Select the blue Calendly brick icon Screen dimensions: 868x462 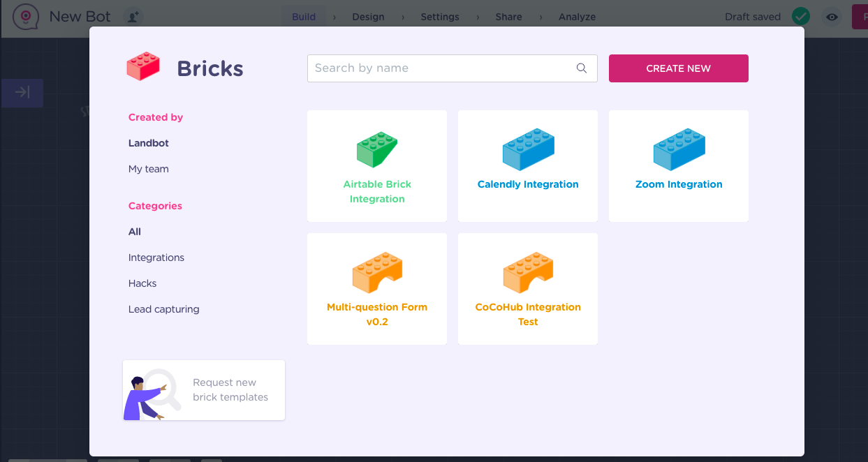point(528,149)
